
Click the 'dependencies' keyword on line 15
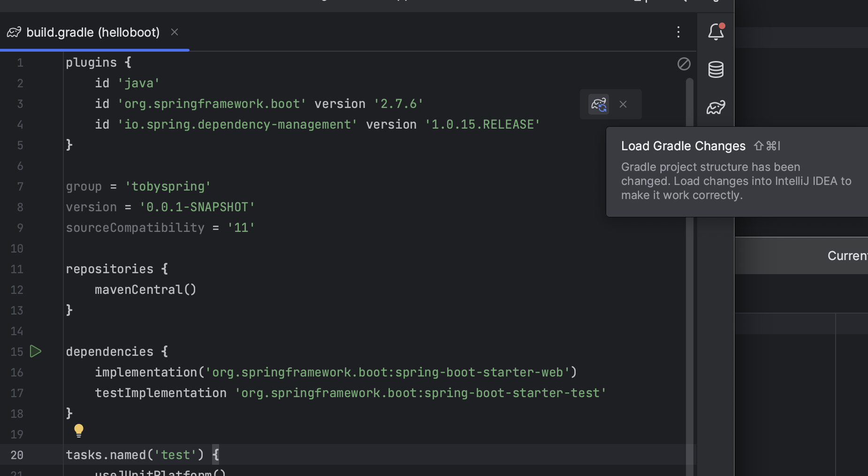pyautogui.click(x=109, y=352)
